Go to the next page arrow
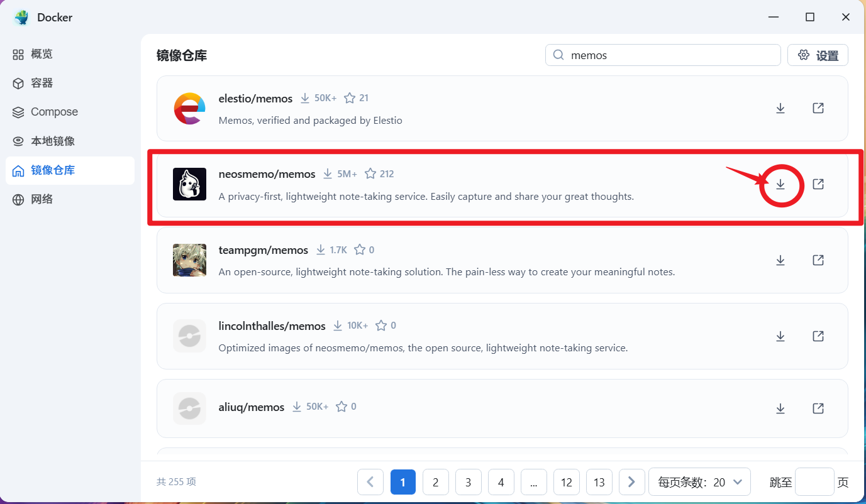 coord(632,482)
